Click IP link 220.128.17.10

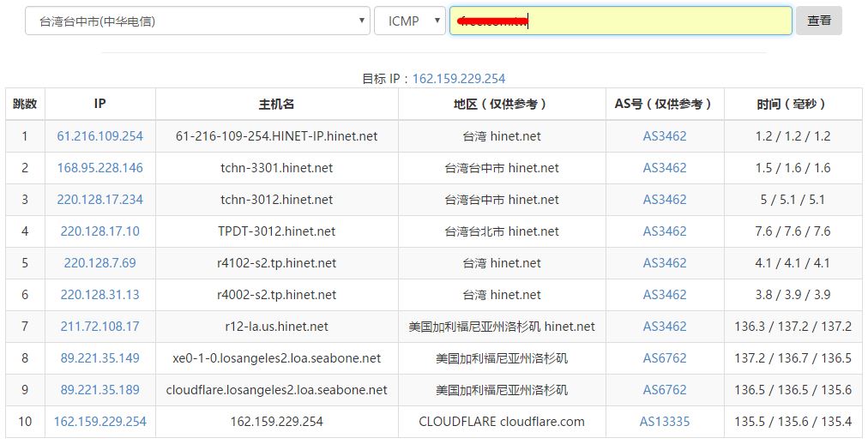coord(100,231)
